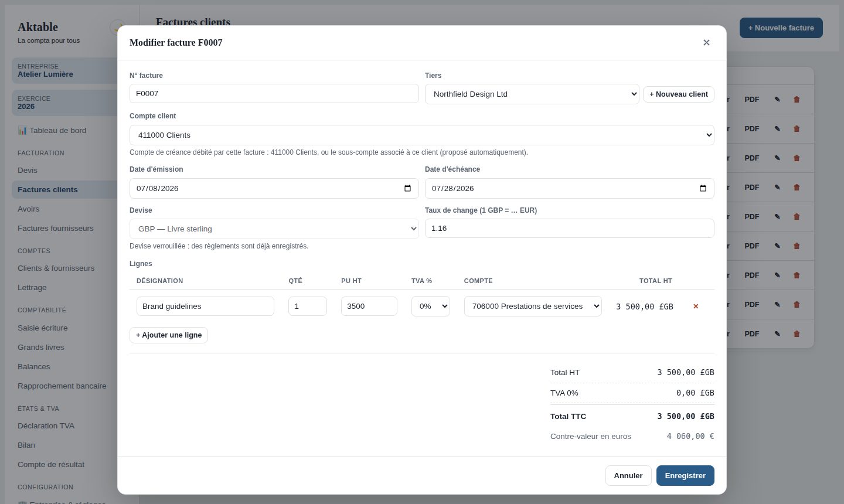Add a new line with Ajouter une ligne
This screenshot has width=844, height=504.
click(x=168, y=335)
